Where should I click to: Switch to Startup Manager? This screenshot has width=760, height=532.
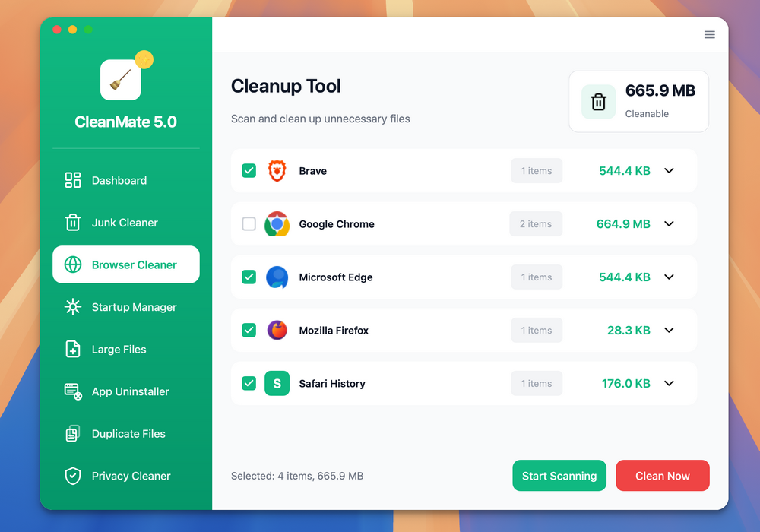coord(126,307)
